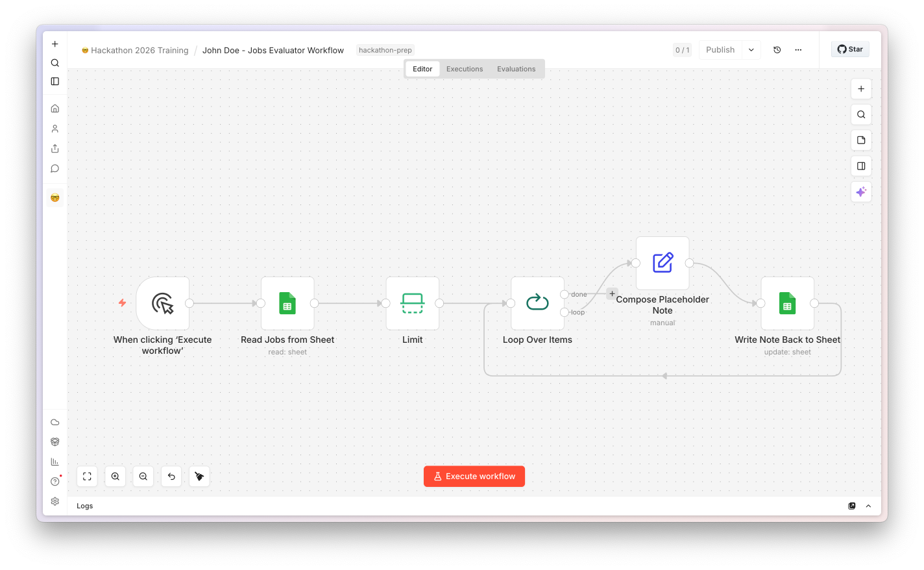Click the GitHub Star button
The width and height of the screenshot is (924, 570).
pyautogui.click(x=850, y=49)
